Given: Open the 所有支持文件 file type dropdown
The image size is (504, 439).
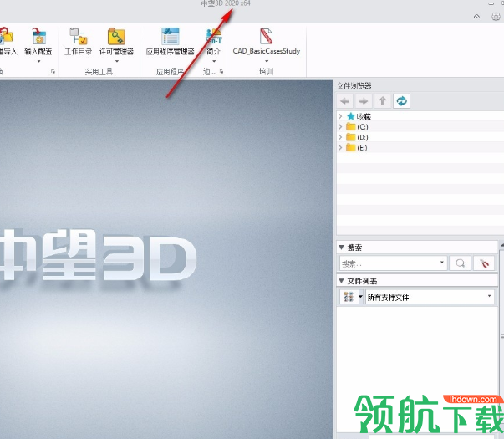Looking at the screenshot, I should (430, 297).
